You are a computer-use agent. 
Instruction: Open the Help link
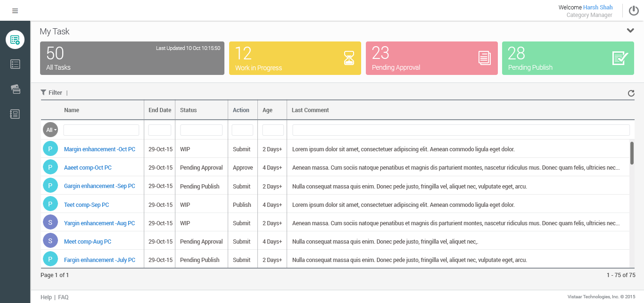tap(46, 297)
